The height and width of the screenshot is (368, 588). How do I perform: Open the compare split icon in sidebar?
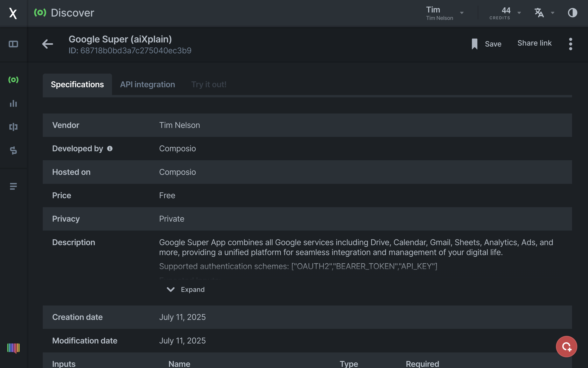click(x=13, y=127)
